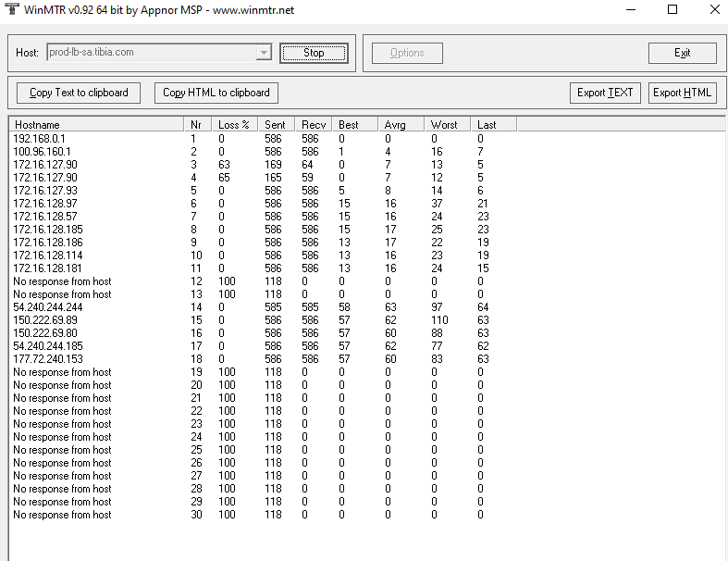The height and width of the screenshot is (561, 728).
Task: Select hop 4's 172.16.127.90 hostname
Action: [x=45, y=178]
